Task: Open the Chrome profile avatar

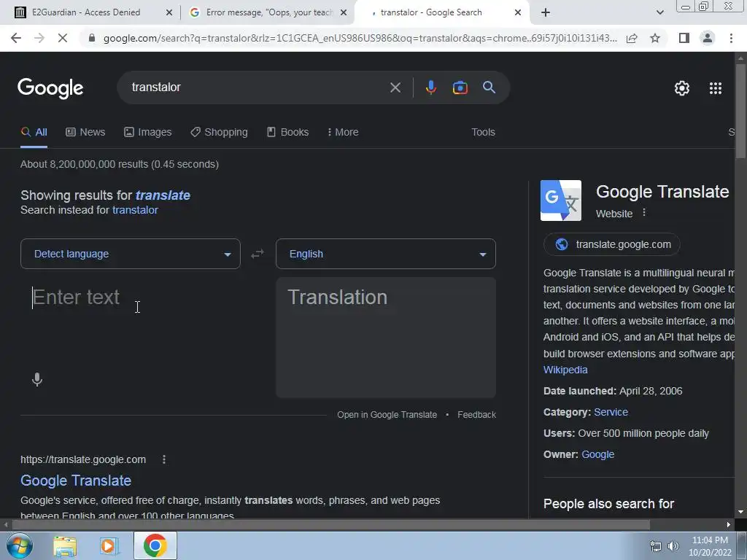Action: 708,38
